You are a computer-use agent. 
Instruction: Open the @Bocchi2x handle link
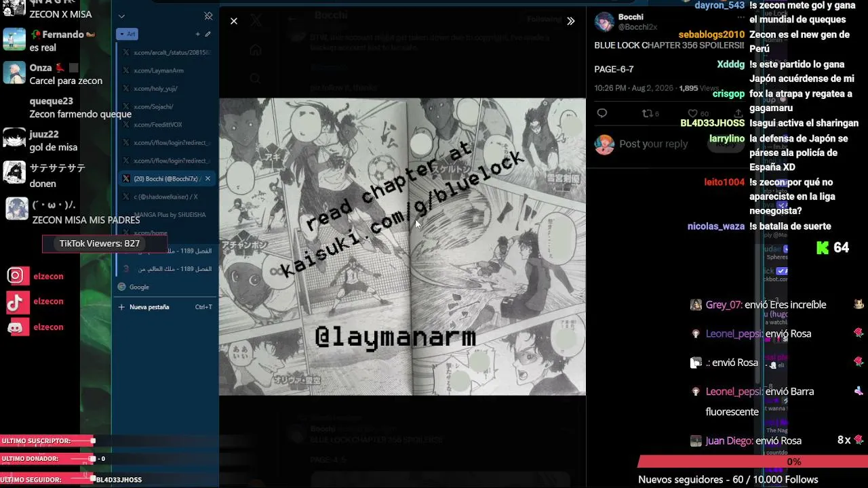pyautogui.click(x=637, y=26)
